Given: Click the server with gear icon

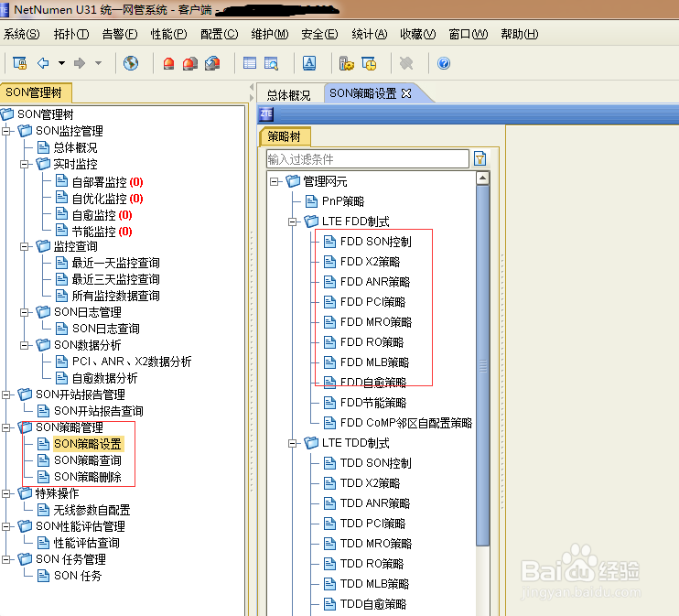Looking at the screenshot, I should coord(347,64).
